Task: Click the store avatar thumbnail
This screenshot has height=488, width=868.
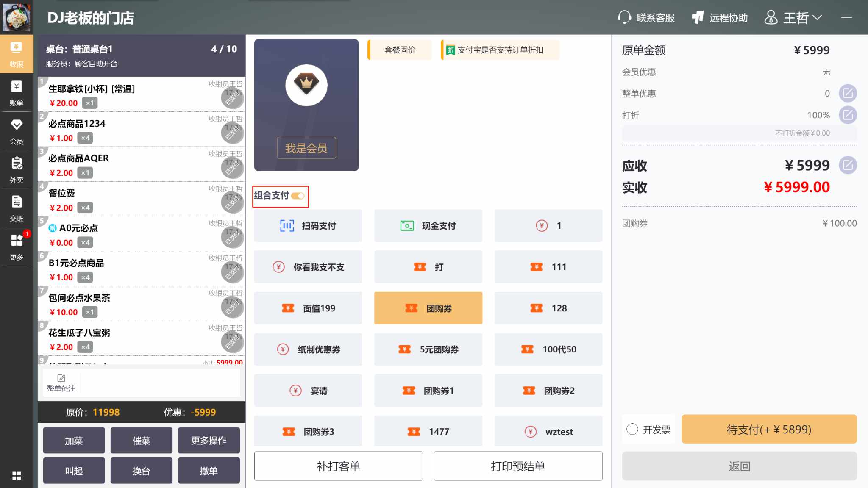Action: coord(17,17)
